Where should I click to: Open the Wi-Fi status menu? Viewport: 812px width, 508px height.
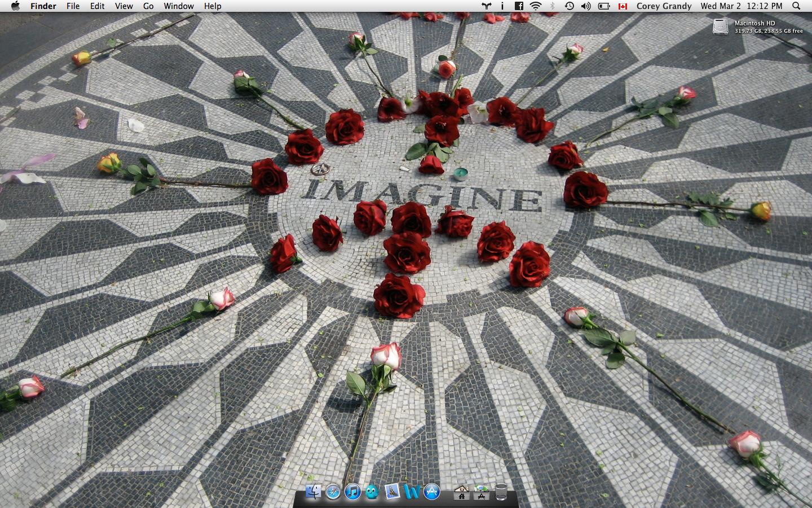(x=536, y=6)
